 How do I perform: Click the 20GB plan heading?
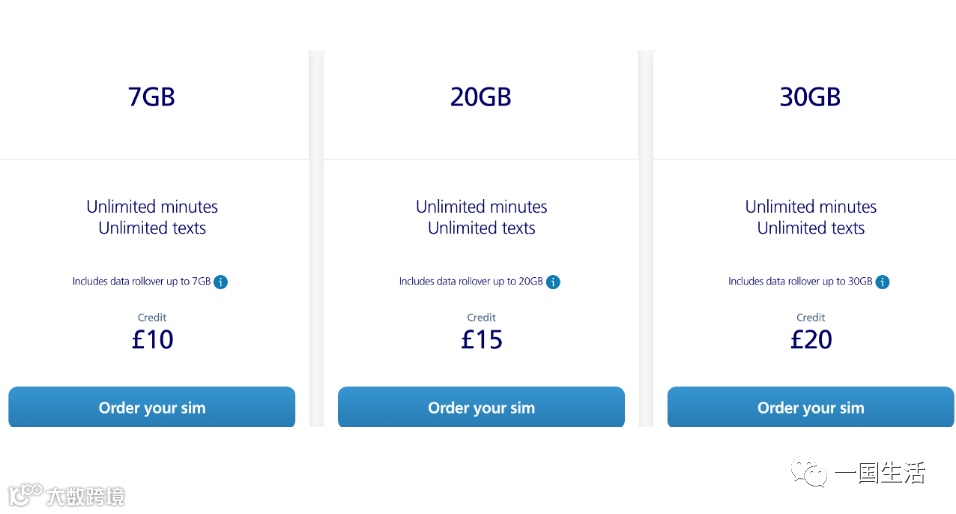click(481, 97)
